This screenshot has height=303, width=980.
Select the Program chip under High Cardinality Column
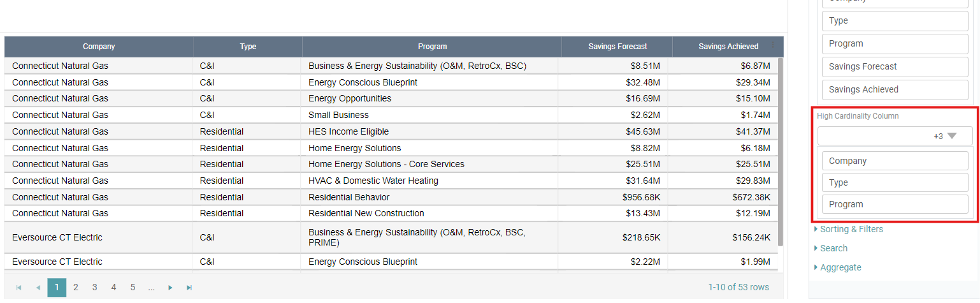pos(895,204)
